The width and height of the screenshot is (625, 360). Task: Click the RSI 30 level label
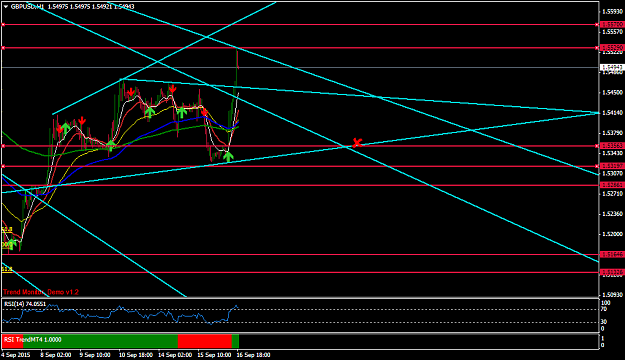click(603, 322)
